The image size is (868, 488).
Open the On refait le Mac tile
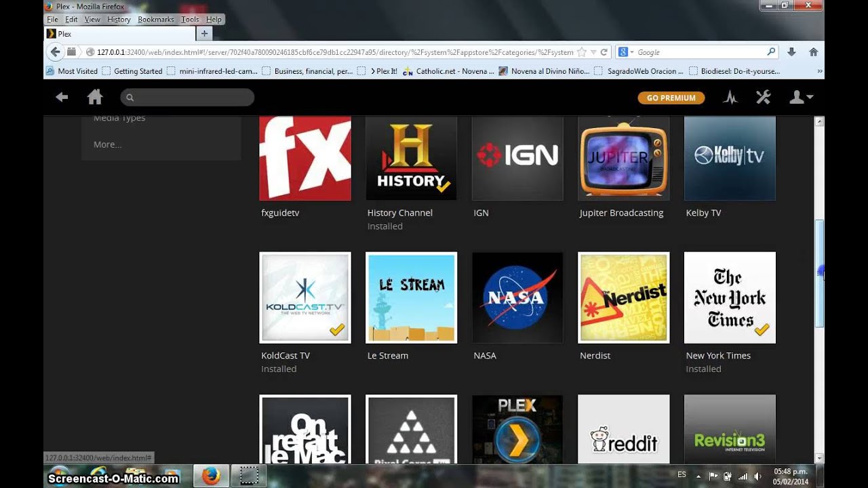[x=305, y=429]
